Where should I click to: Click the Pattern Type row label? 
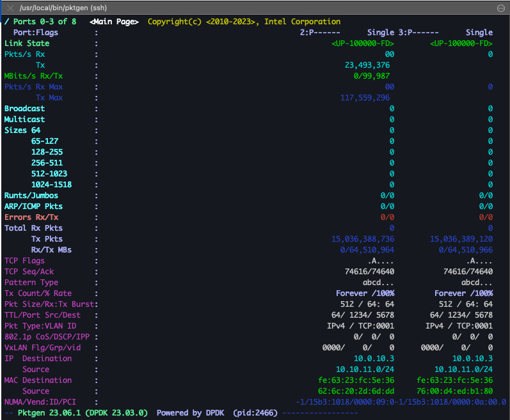(x=31, y=283)
